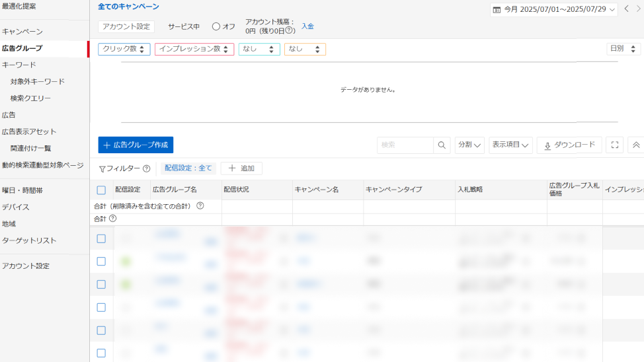Toggle fullscreen table view icon
The image size is (644, 362).
pos(615,145)
